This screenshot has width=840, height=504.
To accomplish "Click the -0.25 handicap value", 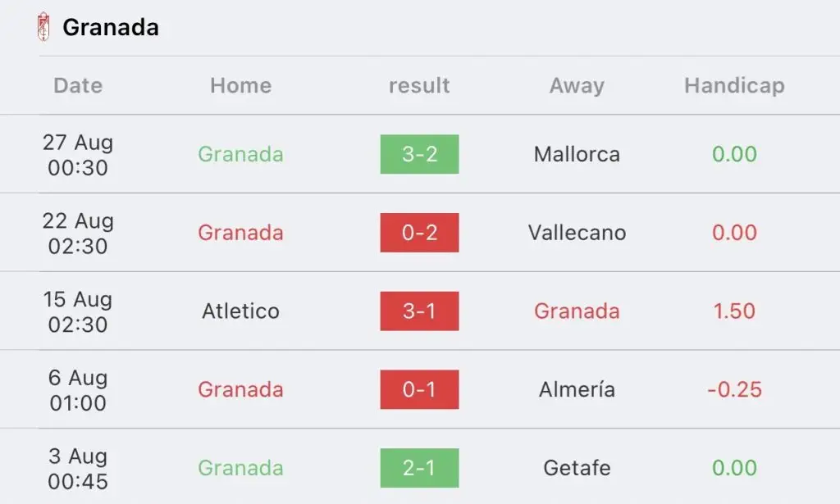I will click(734, 389).
